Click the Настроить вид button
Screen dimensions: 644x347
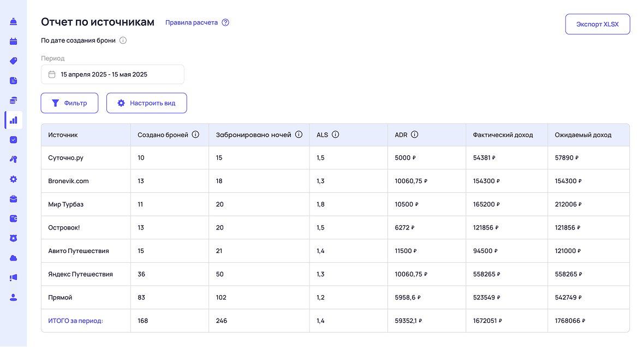click(146, 103)
